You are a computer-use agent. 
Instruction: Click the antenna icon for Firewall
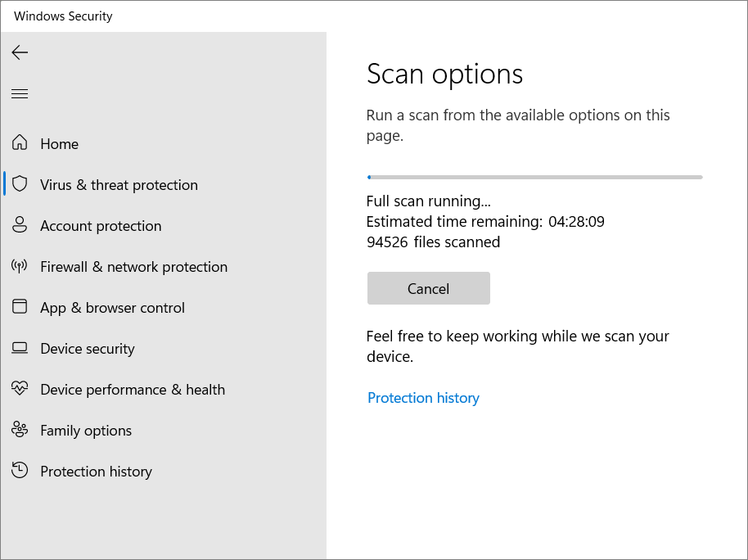click(20, 266)
